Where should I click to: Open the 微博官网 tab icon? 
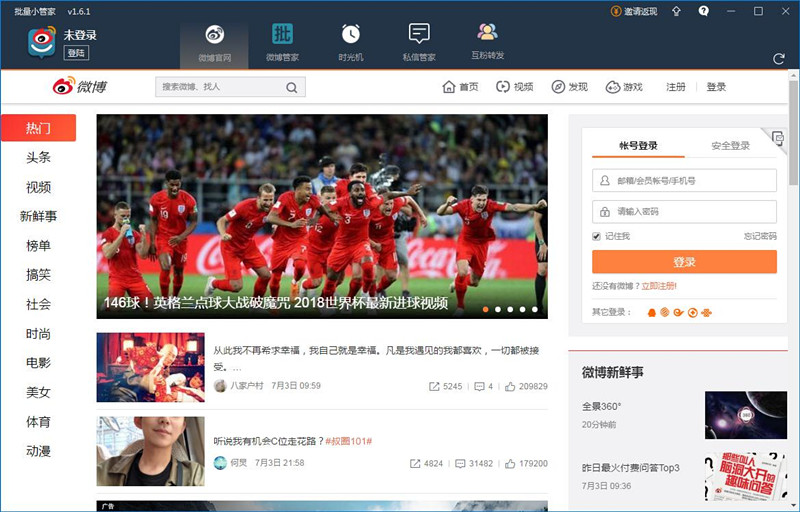[x=215, y=35]
